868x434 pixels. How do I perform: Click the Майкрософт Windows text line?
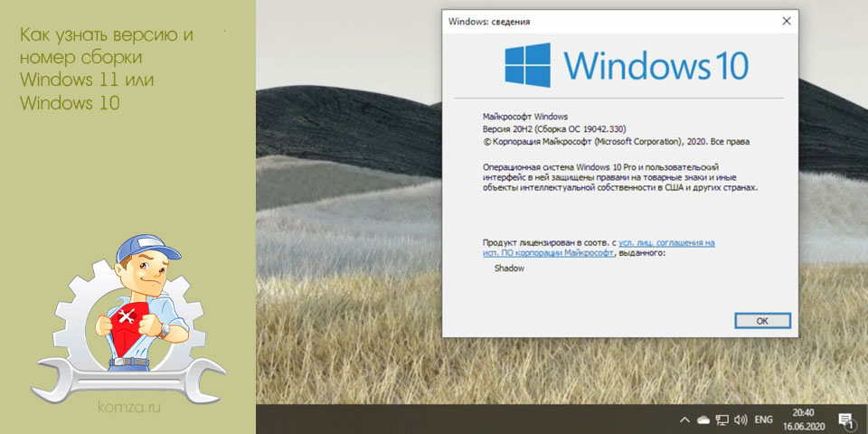(x=525, y=117)
